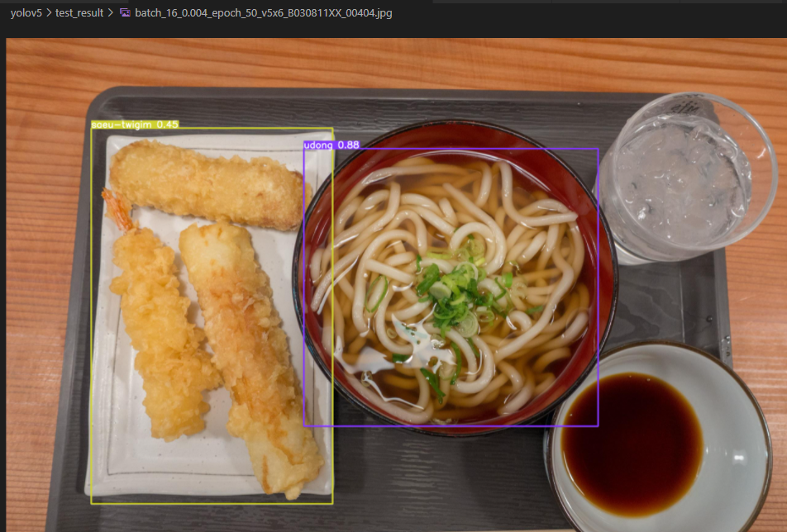
Task: Open the test_result breadcrumb folder
Action: (79, 13)
